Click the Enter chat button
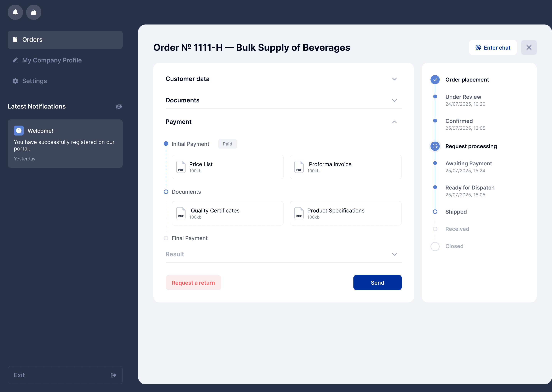Screen dimensions: 552x392 click(x=493, y=47)
